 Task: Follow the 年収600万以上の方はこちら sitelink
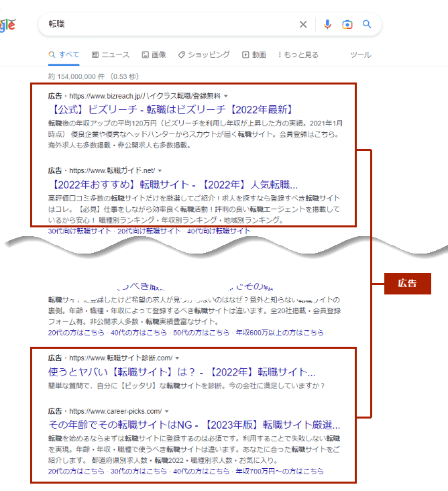tap(280, 333)
